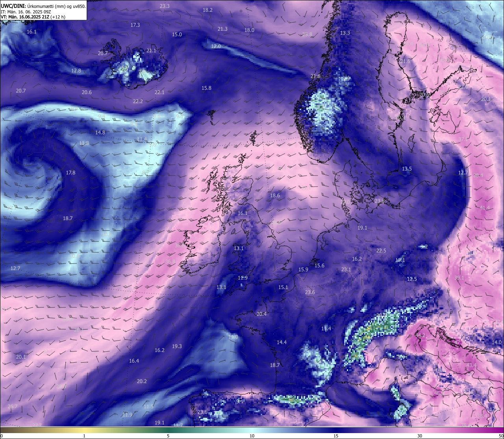Select the 11.4 value label
Viewport: 504px width, 439px height.
[x=326, y=328]
